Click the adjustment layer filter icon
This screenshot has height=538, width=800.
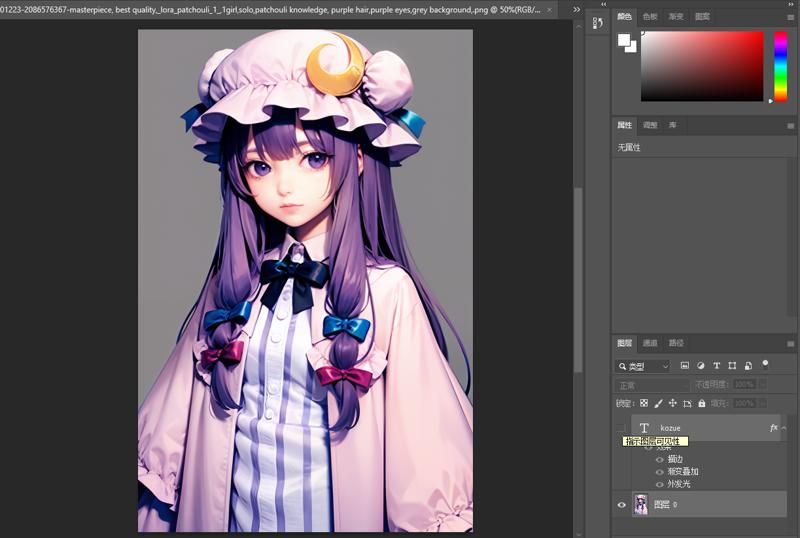click(701, 365)
